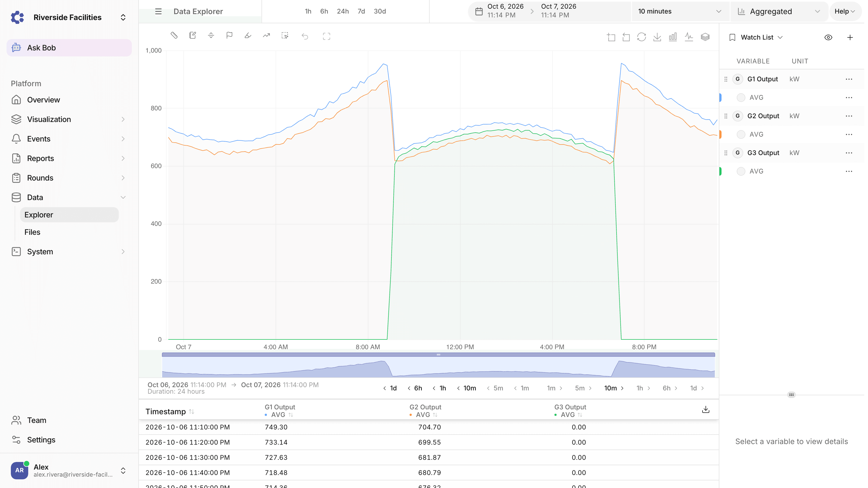Click the undo arrow icon

point(305,36)
